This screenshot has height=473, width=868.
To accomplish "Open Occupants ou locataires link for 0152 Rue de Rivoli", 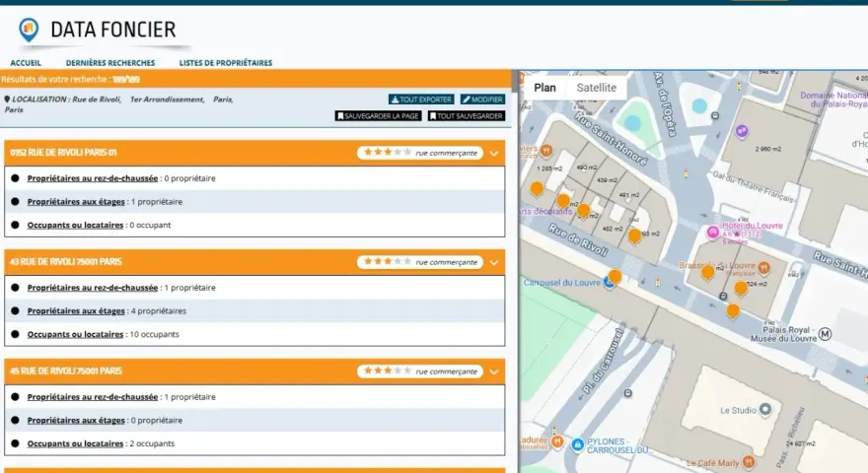I will click(x=75, y=225).
